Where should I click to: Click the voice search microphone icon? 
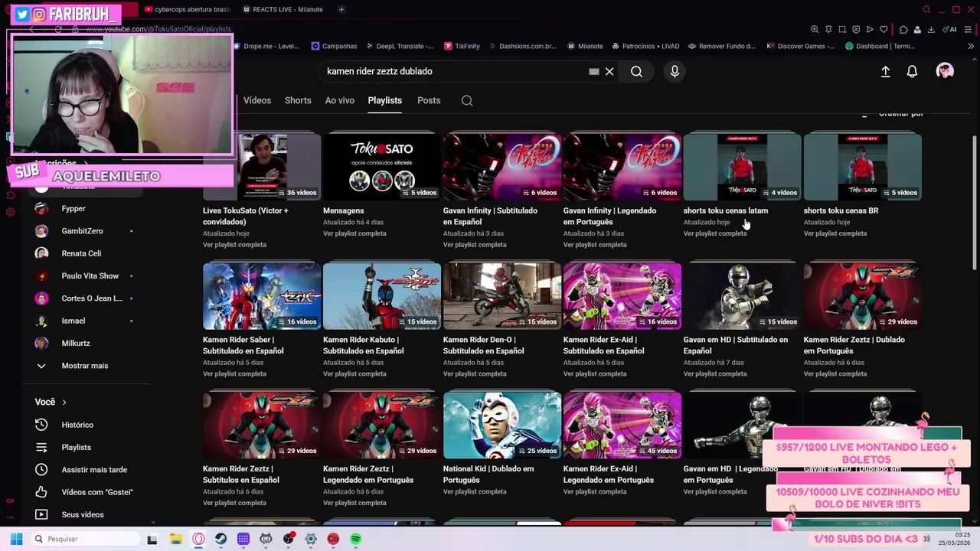(675, 71)
